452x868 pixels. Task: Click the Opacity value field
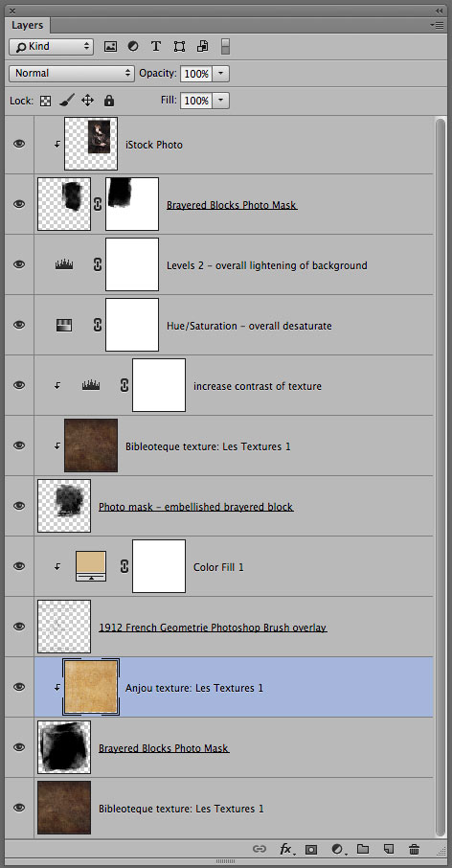pyautogui.click(x=196, y=74)
